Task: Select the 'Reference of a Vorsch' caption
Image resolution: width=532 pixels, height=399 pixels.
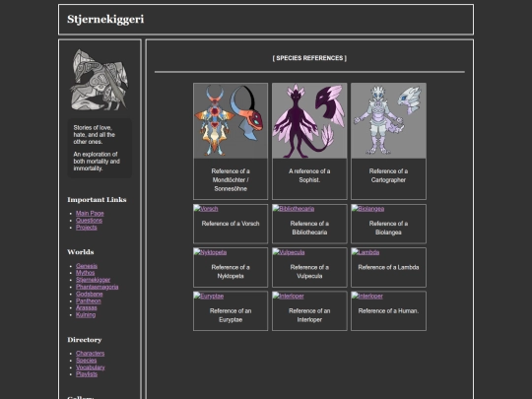Action: (x=231, y=224)
